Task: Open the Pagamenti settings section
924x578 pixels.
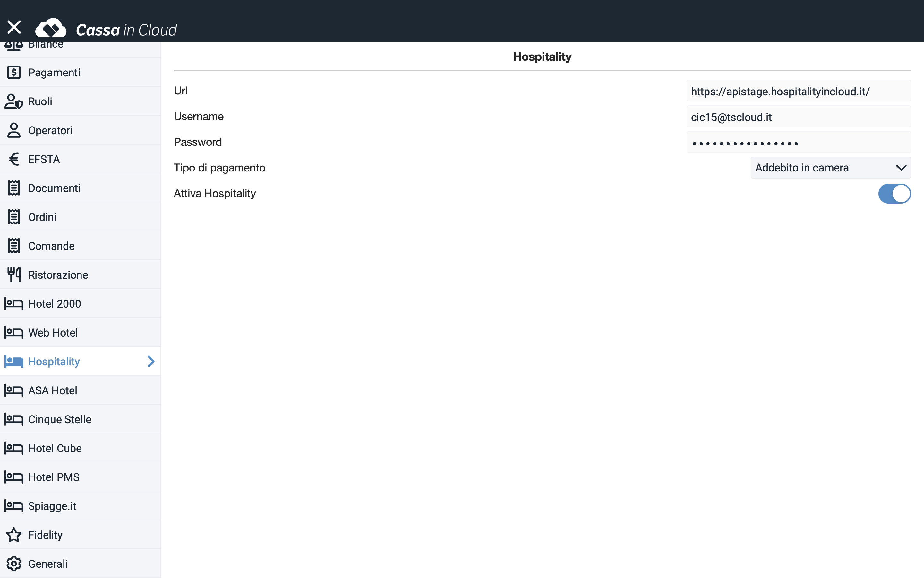Action: (80, 72)
